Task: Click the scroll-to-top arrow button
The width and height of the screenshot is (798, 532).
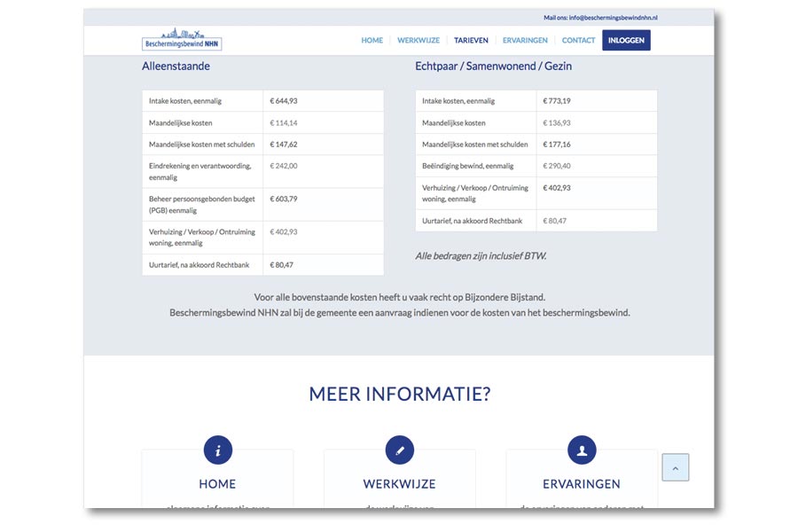Action: pyautogui.click(x=675, y=467)
